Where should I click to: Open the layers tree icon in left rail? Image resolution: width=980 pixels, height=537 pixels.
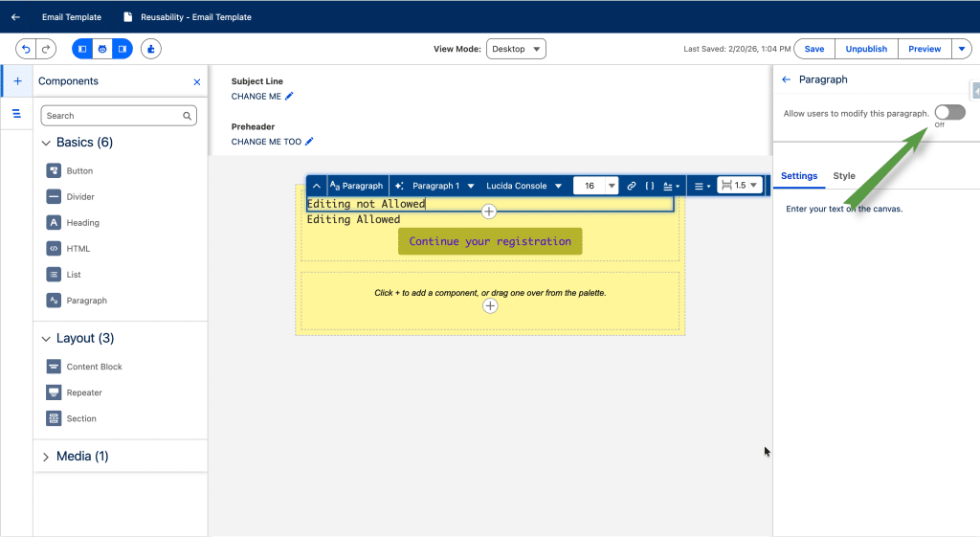point(16,114)
